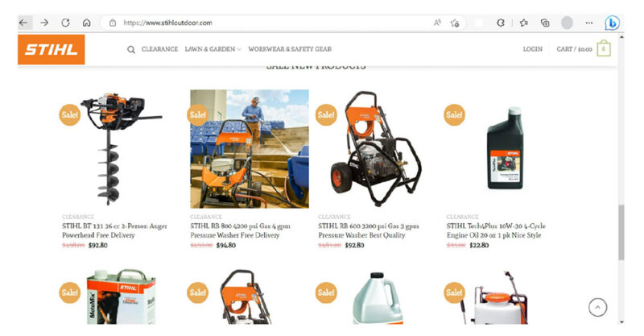Open Workwear & Safety Gear menu
Image resolution: width=644 pixels, height=336 pixels.
pyautogui.click(x=290, y=49)
